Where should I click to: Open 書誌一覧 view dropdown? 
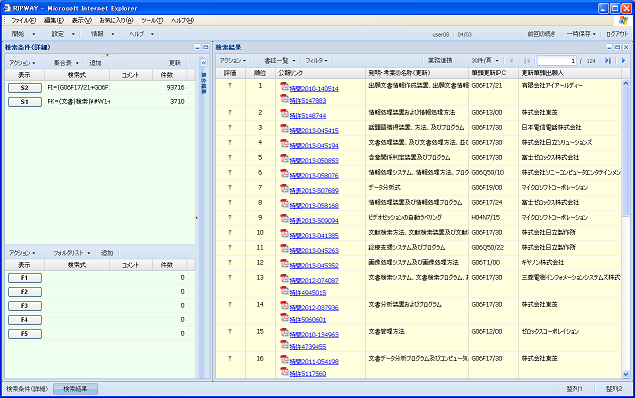(x=279, y=60)
